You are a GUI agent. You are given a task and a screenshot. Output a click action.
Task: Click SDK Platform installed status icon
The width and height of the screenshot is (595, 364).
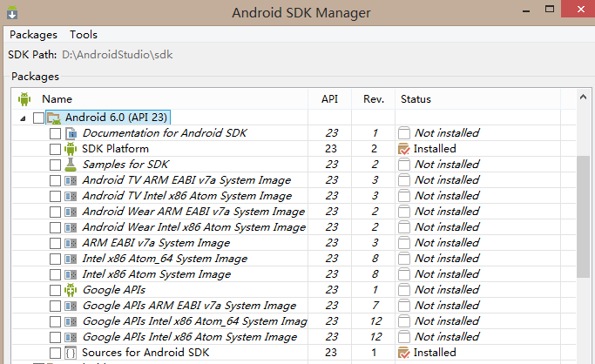404,149
